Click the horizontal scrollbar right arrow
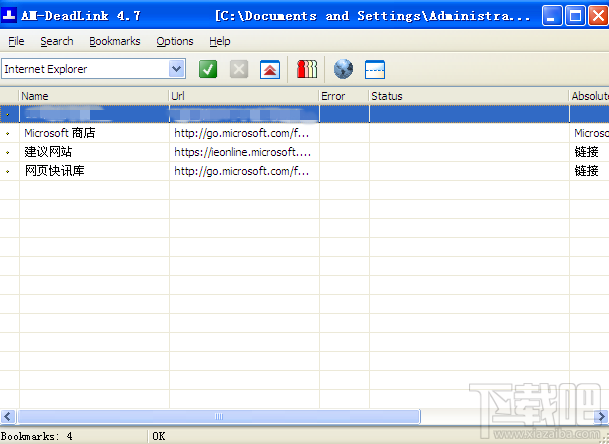Screen dimensions: 609x444 point(601,417)
